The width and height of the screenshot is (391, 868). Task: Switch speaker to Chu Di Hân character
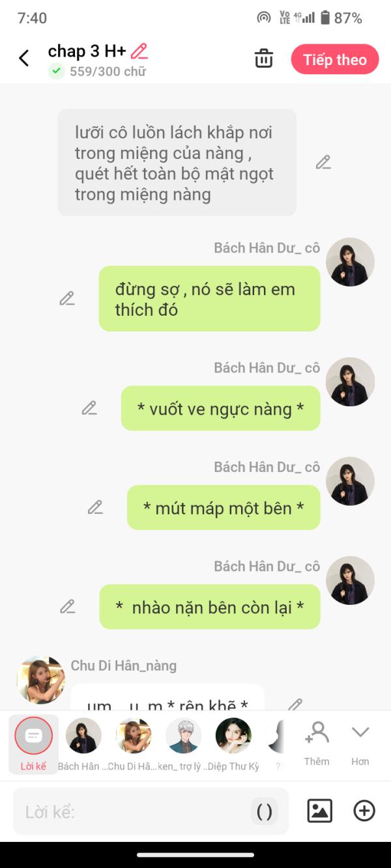click(x=134, y=744)
